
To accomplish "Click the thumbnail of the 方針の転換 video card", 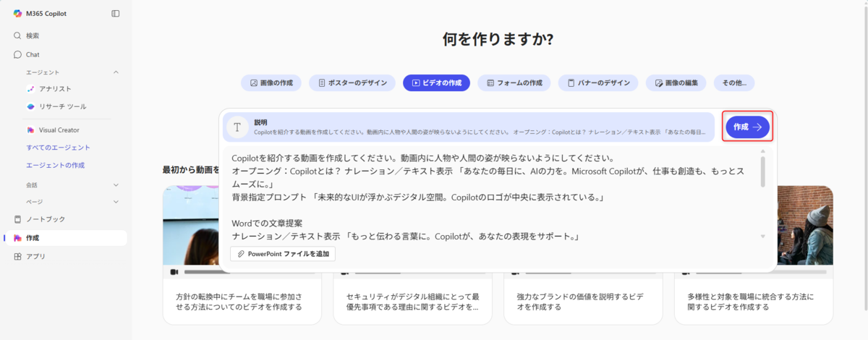I will pyautogui.click(x=190, y=226).
